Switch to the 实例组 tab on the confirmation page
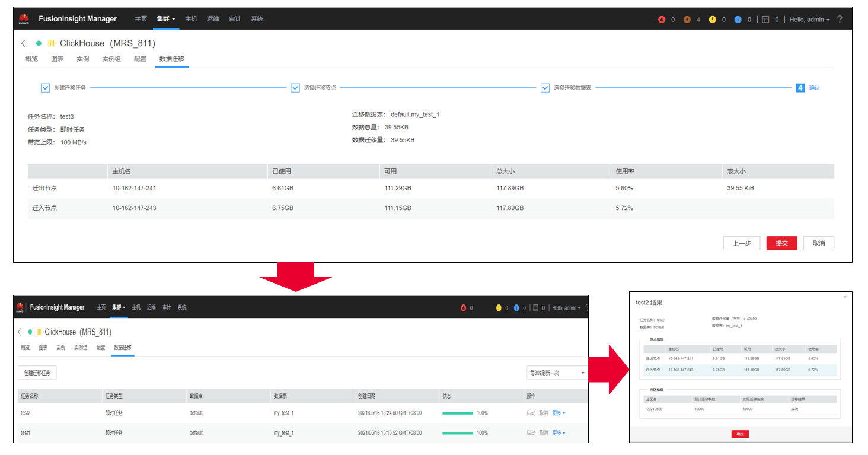The image size is (868, 455). tap(111, 59)
